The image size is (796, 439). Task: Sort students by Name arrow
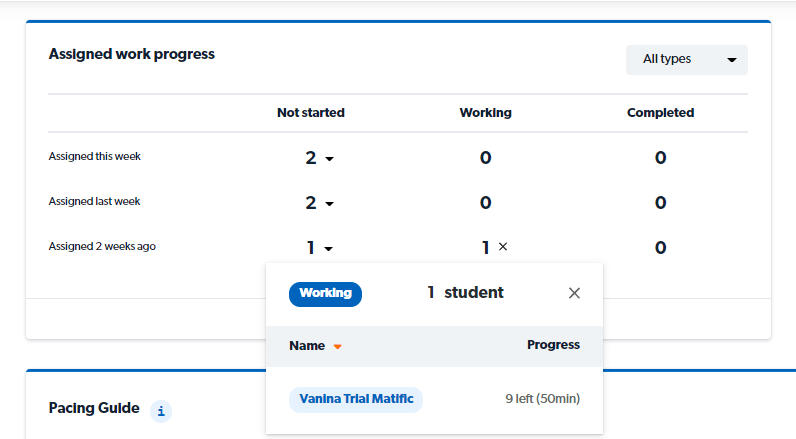(338, 347)
